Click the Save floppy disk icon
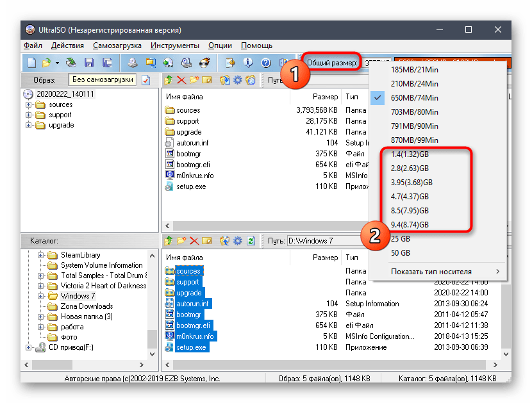The width and height of the screenshot is (532, 403). (x=89, y=63)
